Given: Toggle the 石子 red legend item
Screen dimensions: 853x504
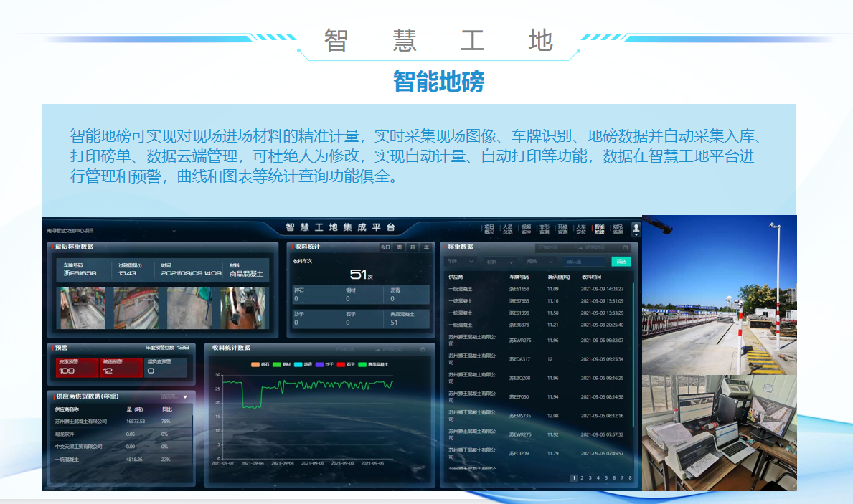Looking at the screenshot, I should tap(346, 364).
